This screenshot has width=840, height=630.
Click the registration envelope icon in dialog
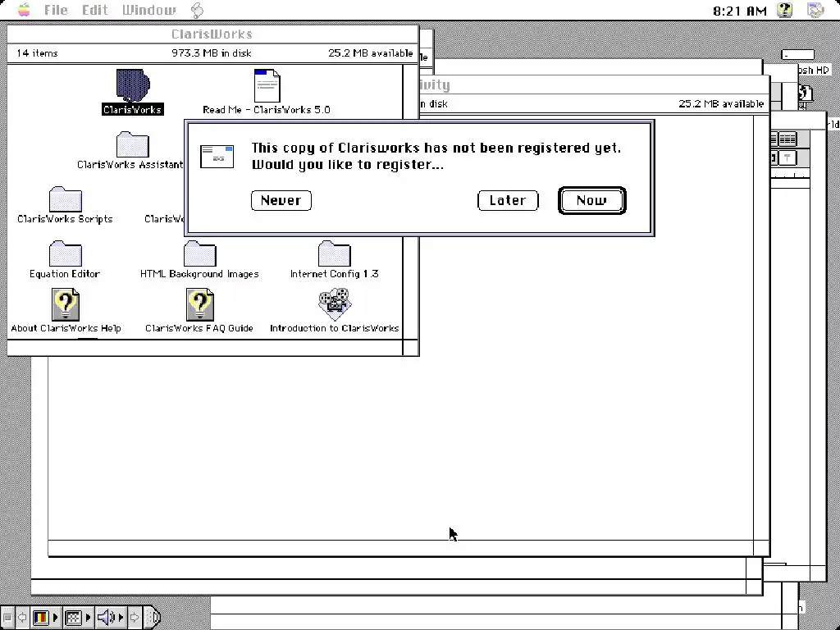pos(217,157)
